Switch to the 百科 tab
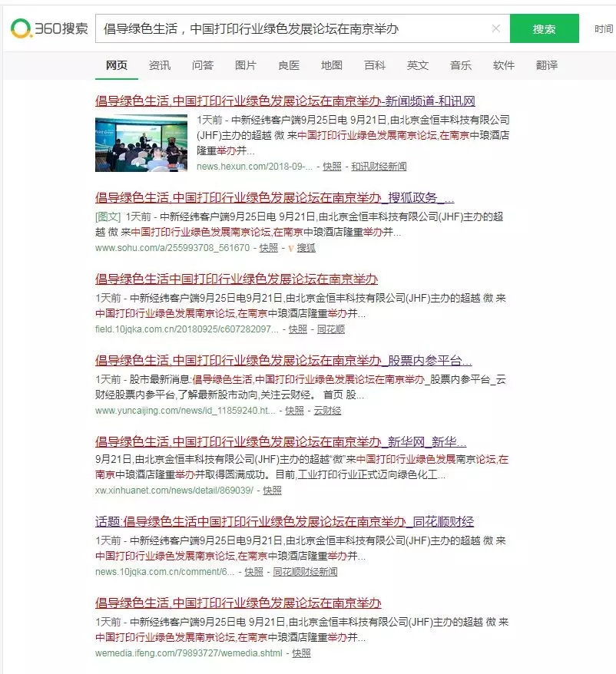Image resolution: width=616 pixels, height=674 pixels. (x=375, y=65)
